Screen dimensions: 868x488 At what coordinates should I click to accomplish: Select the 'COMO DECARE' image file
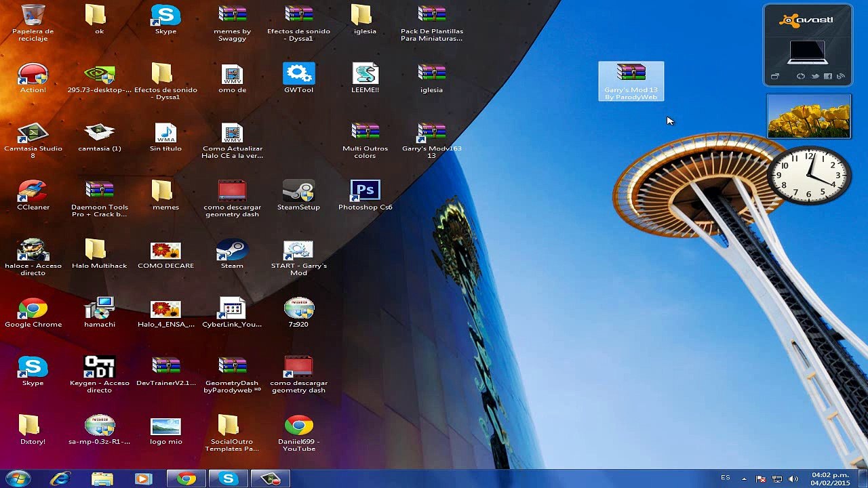165,254
